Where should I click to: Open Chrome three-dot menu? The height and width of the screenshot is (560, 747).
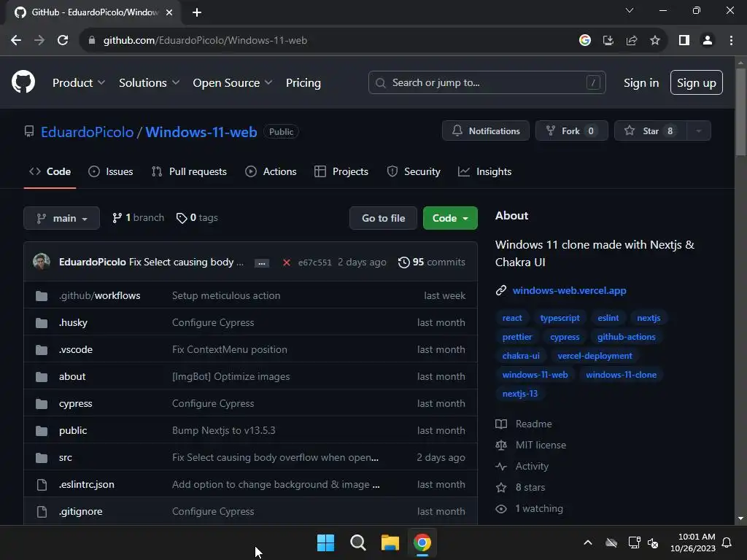(x=731, y=41)
